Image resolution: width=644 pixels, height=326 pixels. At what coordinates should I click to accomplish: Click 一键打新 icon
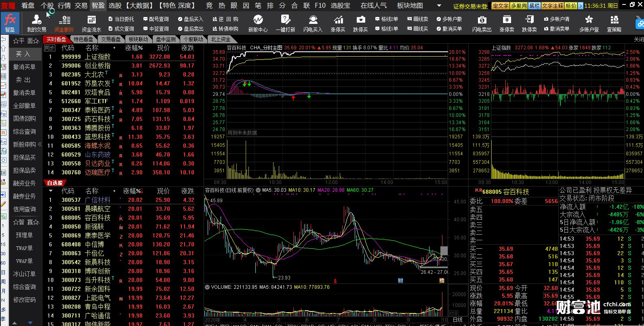click(x=285, y=23)
